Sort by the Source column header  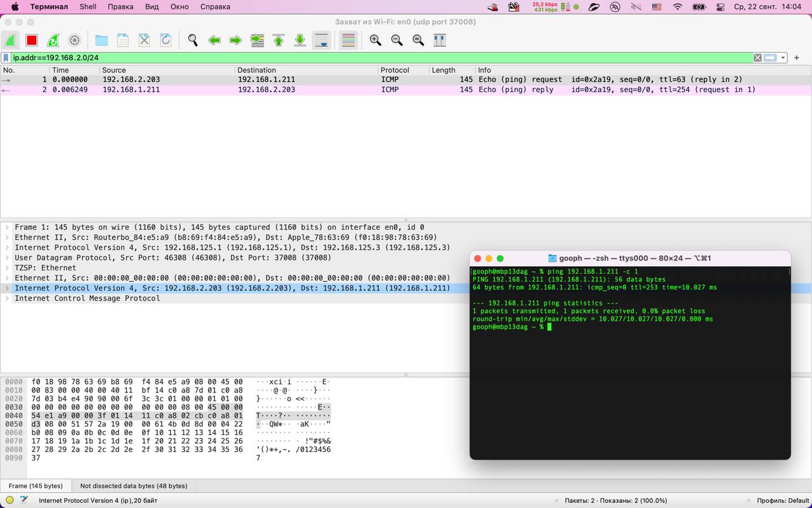click(167, 70)
